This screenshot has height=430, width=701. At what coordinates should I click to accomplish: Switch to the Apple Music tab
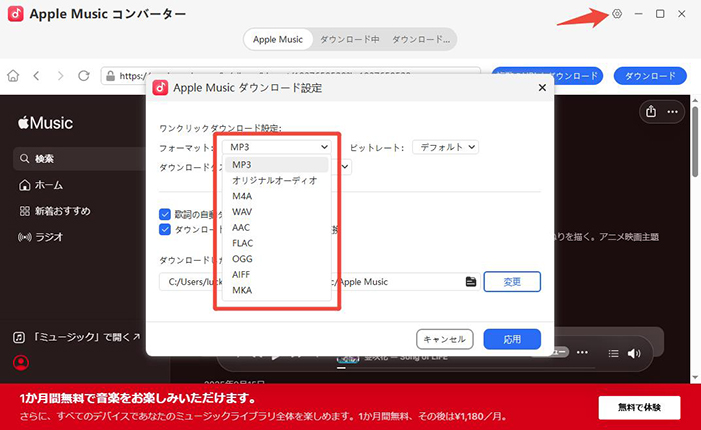(x=278, y=39)
